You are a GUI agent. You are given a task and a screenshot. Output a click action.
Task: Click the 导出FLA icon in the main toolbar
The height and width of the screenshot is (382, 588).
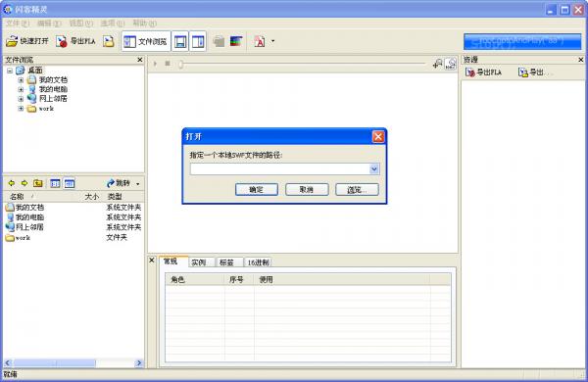coord(61,41)
